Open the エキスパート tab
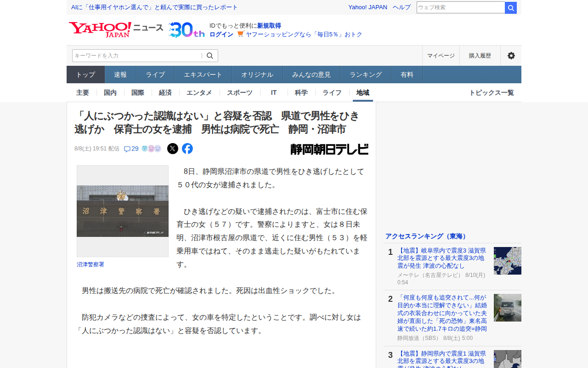Viewport: 588px width, 368px height. (x=203, y=75)
